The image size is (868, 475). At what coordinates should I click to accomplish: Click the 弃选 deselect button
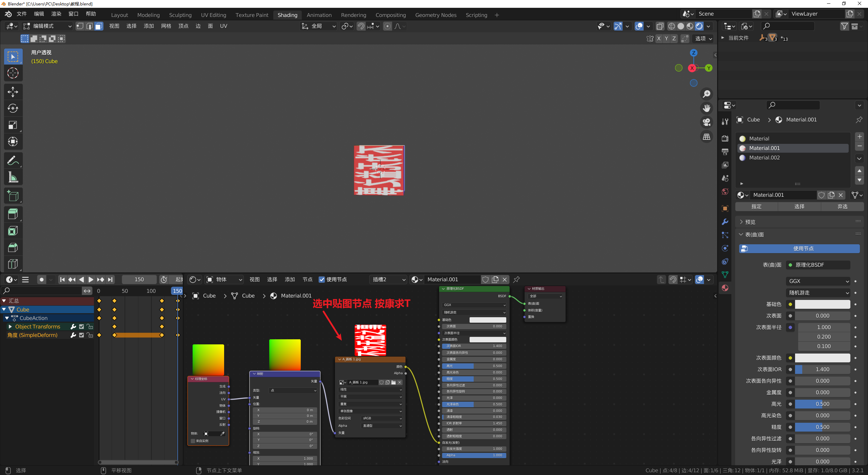(x=842, y=207)
